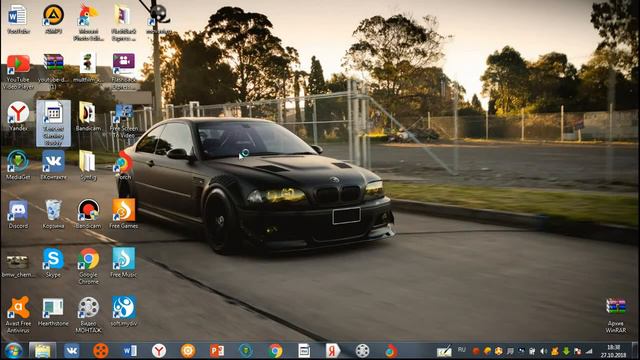Select the Архив WinRAR file on desktop
This screenshot has height=360, width=640.
[616, 316]
